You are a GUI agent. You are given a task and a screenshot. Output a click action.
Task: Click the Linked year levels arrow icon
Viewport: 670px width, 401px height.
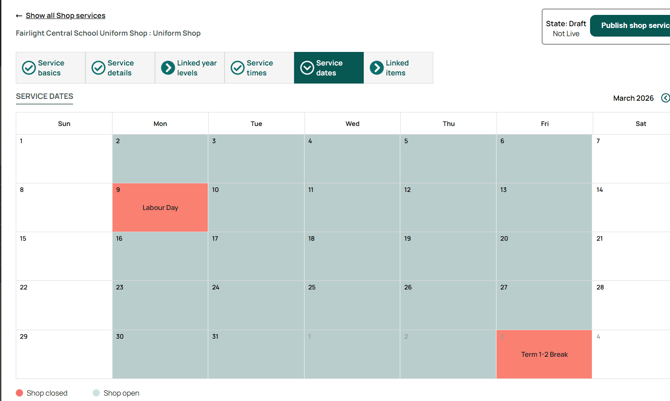coord(168,68)
